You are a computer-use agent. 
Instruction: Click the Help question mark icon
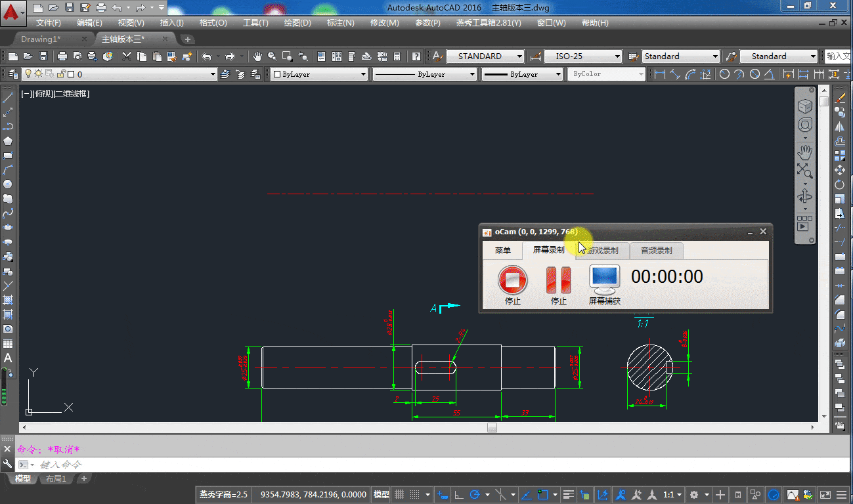pos(416,56)
